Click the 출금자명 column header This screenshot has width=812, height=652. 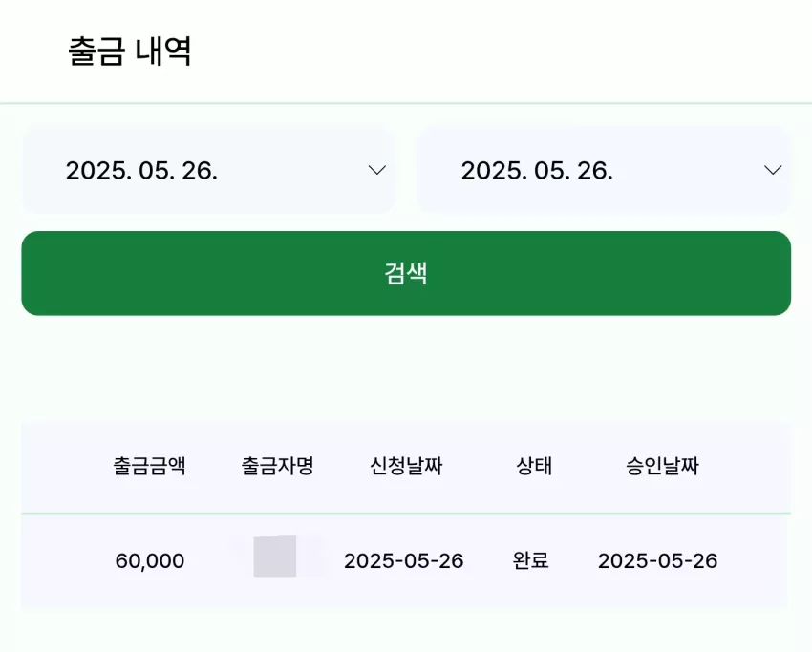278,466
